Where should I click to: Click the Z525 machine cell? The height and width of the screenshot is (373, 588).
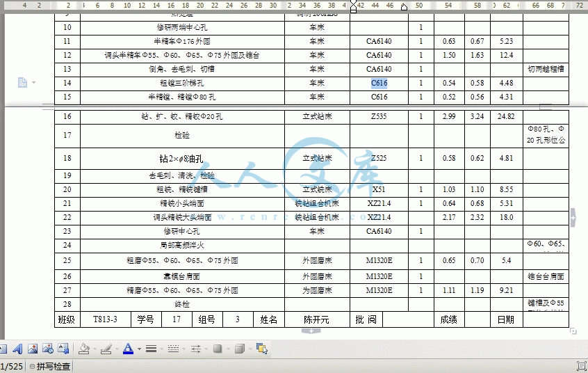[x=379, y=158]
